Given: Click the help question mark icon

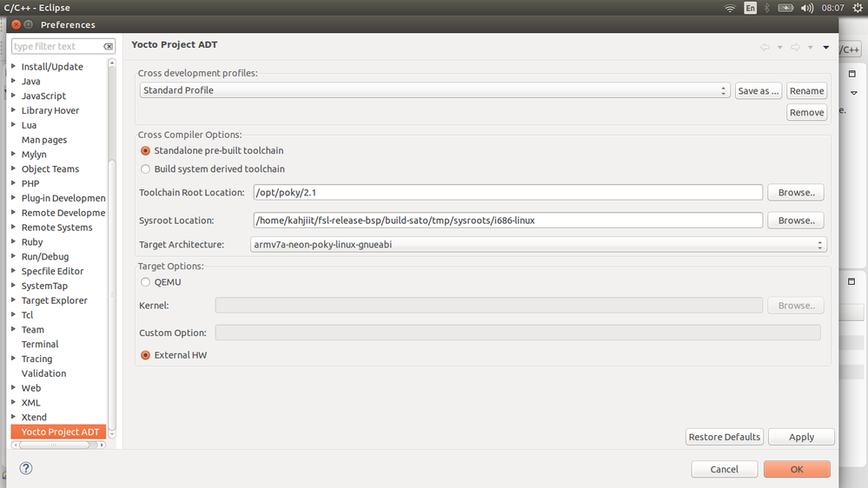Looking at the screenshot, I should pos(26,468).
